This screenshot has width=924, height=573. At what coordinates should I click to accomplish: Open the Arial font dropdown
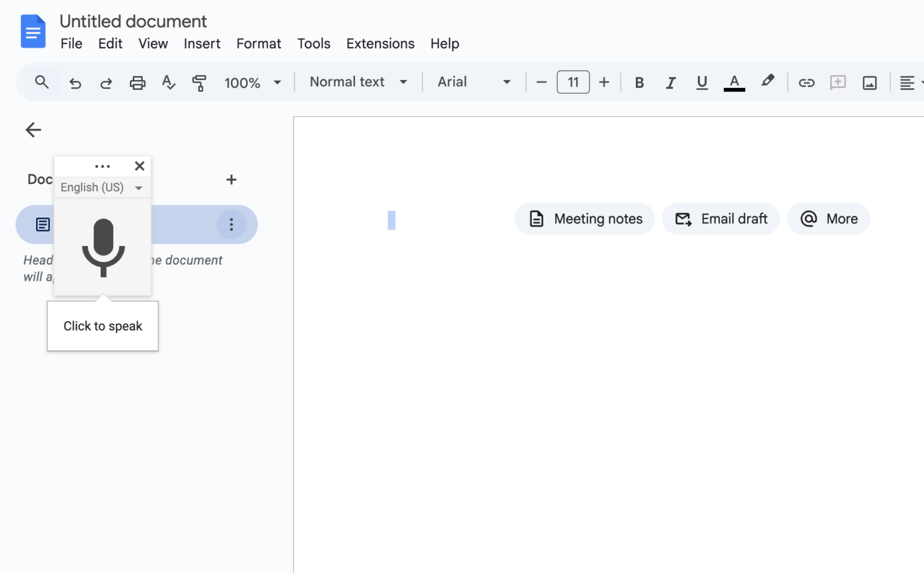coord(474,82)
